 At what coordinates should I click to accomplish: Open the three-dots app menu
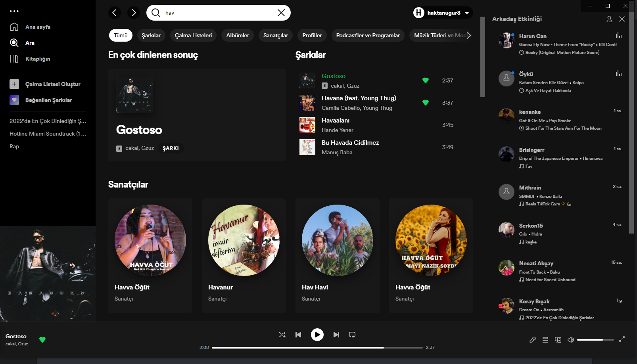(14, 11)
